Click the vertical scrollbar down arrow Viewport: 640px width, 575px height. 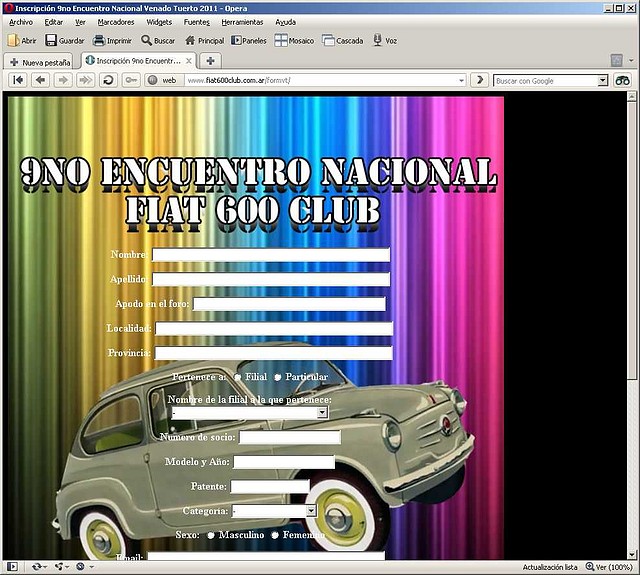tap(632, 555)
